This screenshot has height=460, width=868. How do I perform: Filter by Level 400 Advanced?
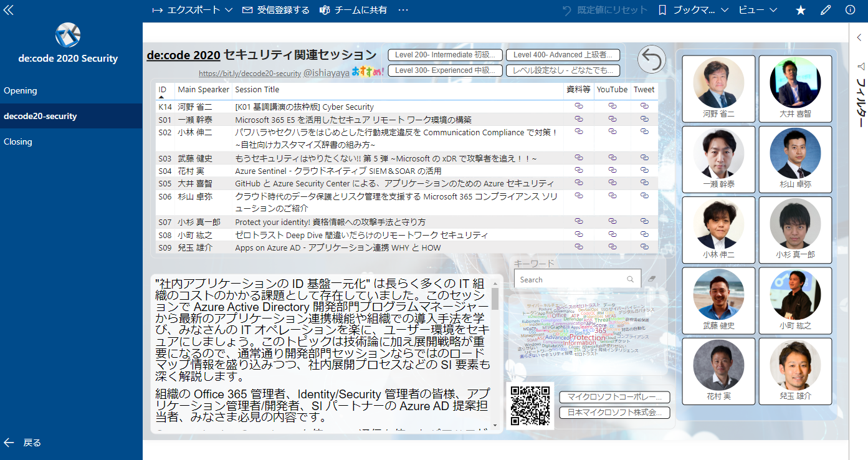pyautogui.click(x=563, y=55)
